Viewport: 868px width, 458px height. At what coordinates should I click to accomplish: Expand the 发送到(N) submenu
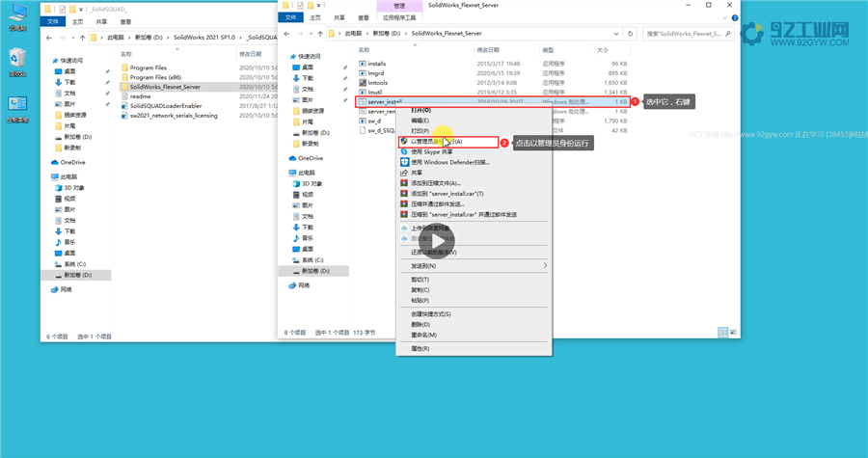(x=475, y=266)
